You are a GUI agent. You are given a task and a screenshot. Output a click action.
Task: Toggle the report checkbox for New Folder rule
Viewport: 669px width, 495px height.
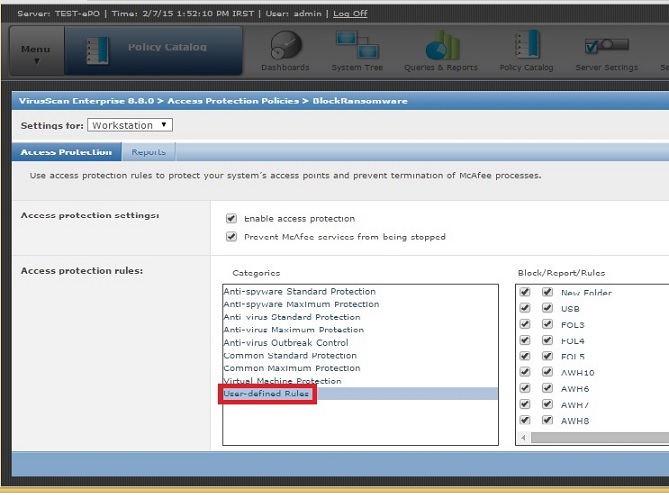(546, 293)
